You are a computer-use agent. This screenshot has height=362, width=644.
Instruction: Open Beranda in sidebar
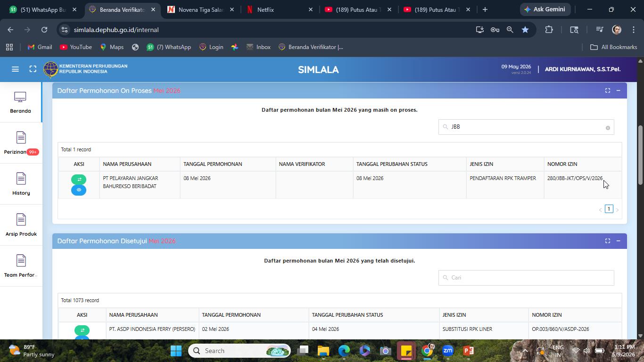tap(20, 102)
